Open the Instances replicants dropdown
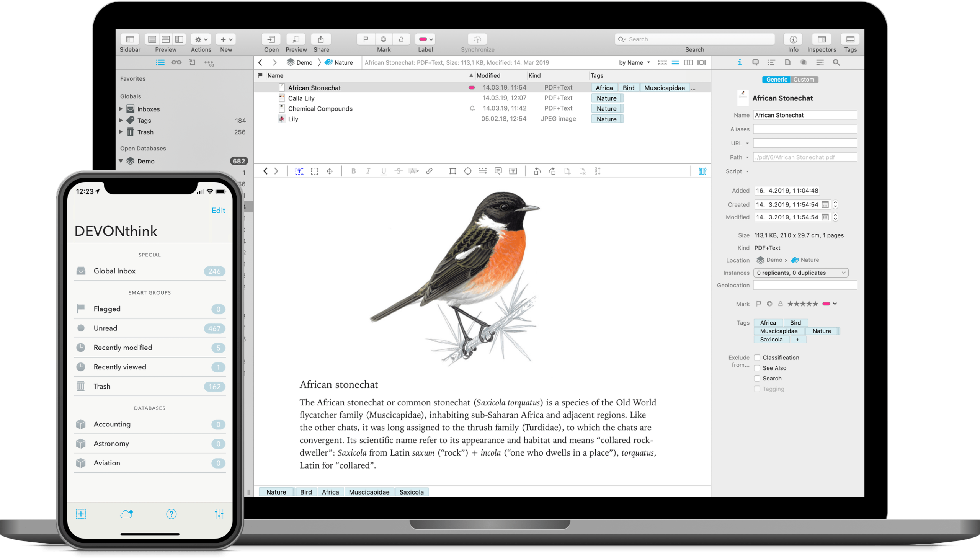Image resolution: width=980 pixels, height=560 pixels. tap(801, 273)
